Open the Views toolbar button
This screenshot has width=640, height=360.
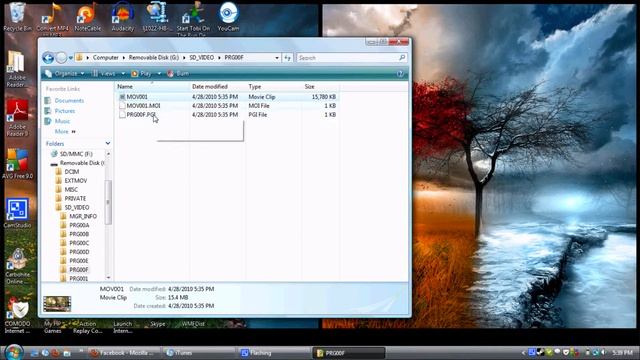coord(104,73)
